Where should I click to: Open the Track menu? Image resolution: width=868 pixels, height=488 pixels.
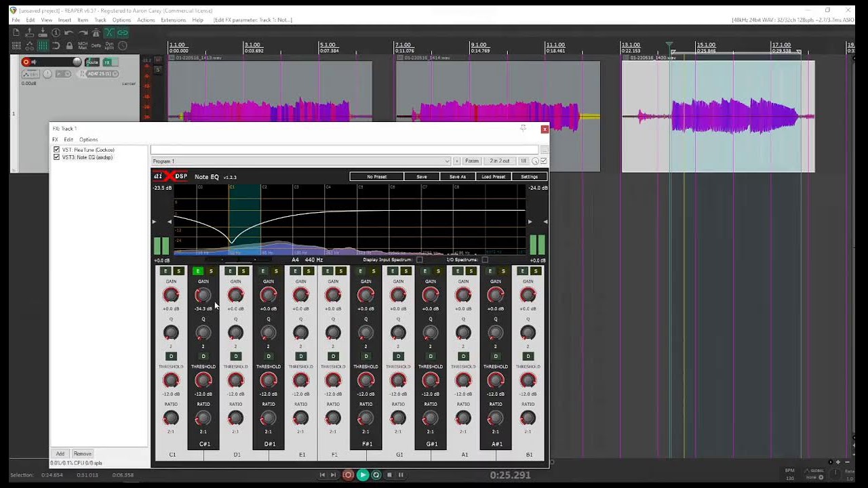100,20
